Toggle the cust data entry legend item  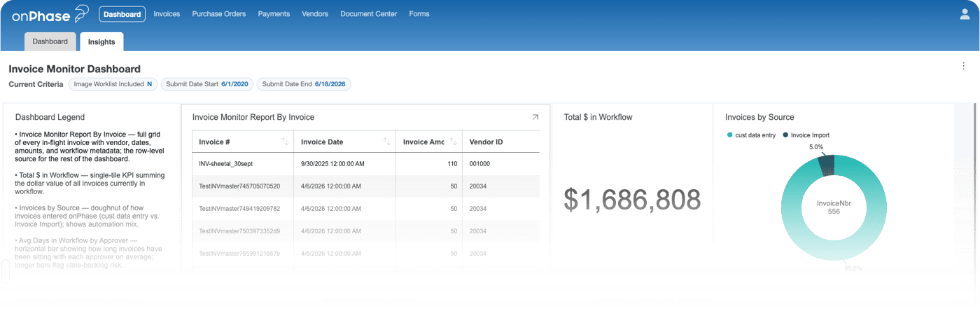(751, 135)
